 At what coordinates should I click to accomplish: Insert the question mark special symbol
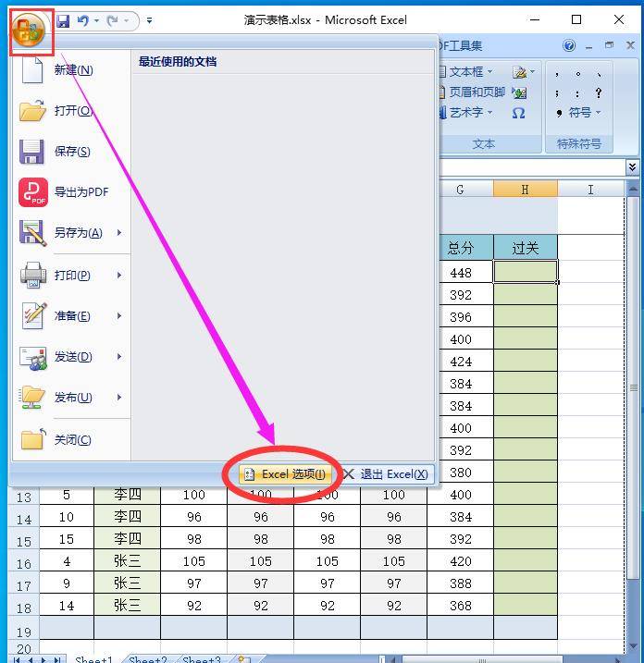pyautogui.click(x=599, y=93)
